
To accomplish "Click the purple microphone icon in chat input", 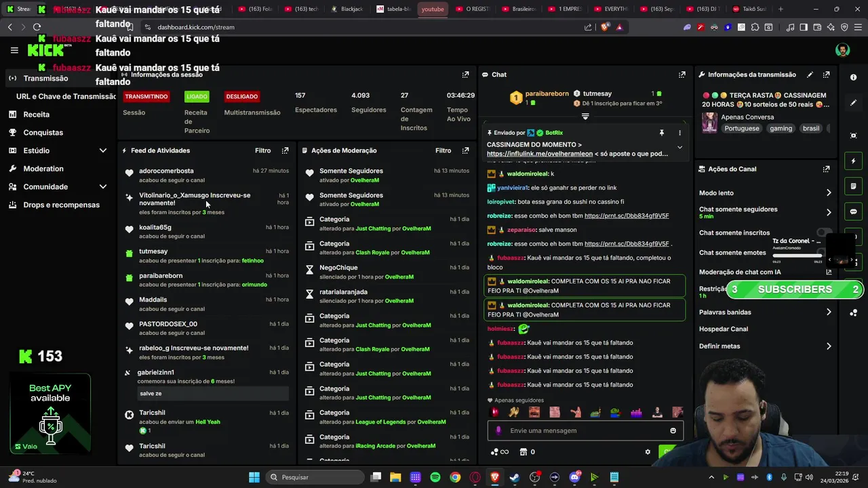I will [498, 430].
